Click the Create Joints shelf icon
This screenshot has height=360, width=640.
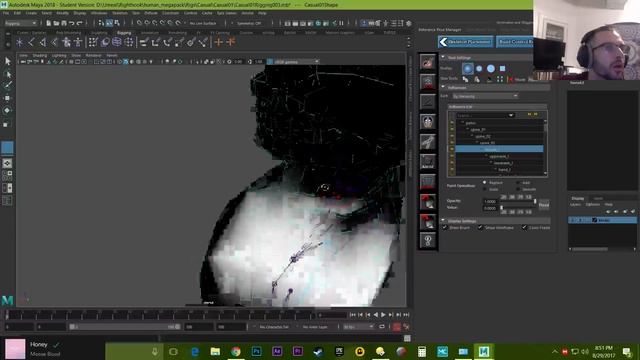(x=31, y=42)
